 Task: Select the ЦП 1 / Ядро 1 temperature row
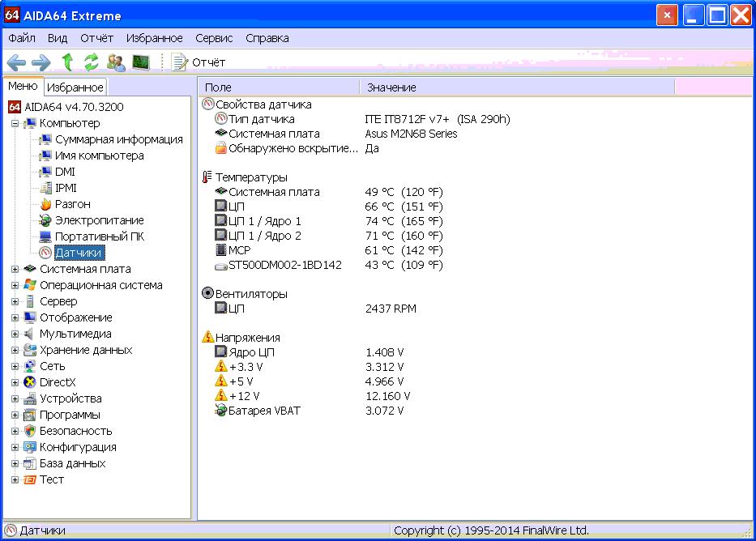264,221
